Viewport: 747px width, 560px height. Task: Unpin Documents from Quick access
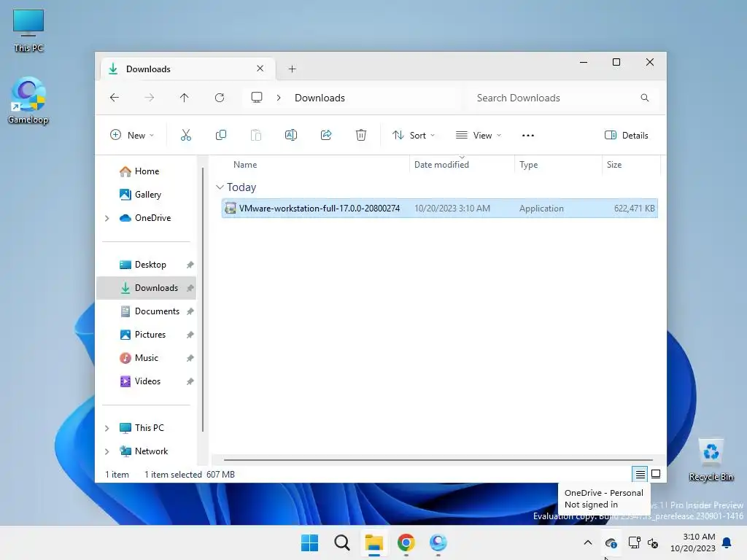[190, 311]
